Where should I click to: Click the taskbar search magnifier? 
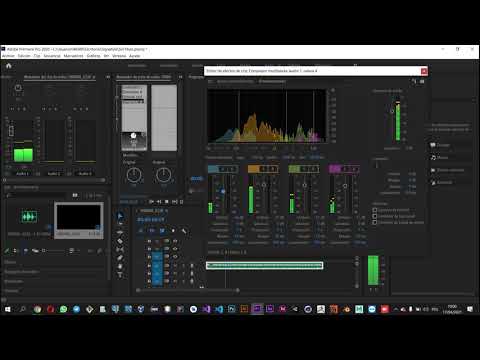23,309
